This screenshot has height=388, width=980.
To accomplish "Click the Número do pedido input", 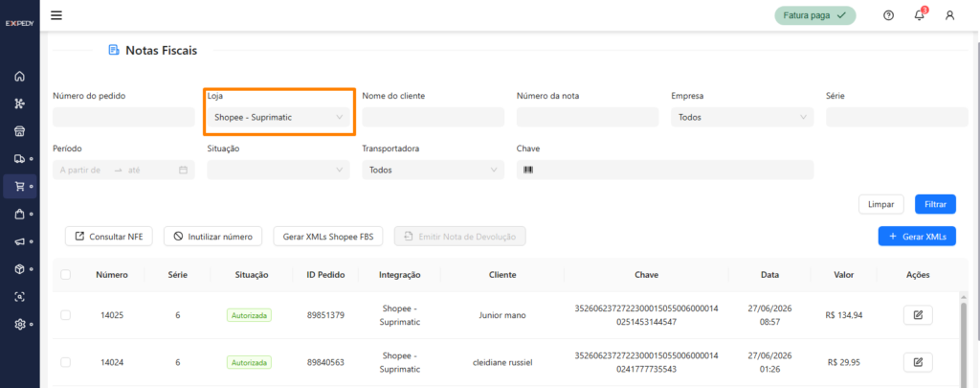I will click(123, 117).
